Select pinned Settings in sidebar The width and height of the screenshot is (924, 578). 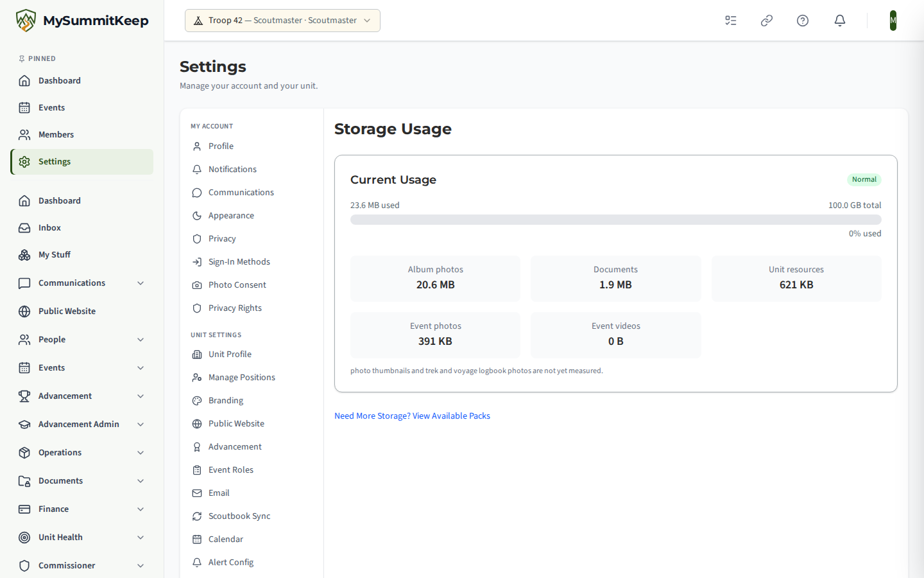pos(81,162)
